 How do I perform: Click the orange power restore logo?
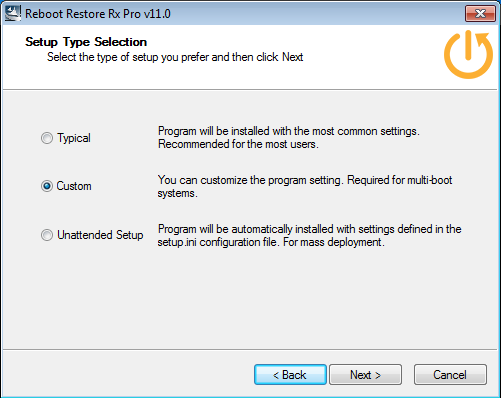[x=468, y=54]
